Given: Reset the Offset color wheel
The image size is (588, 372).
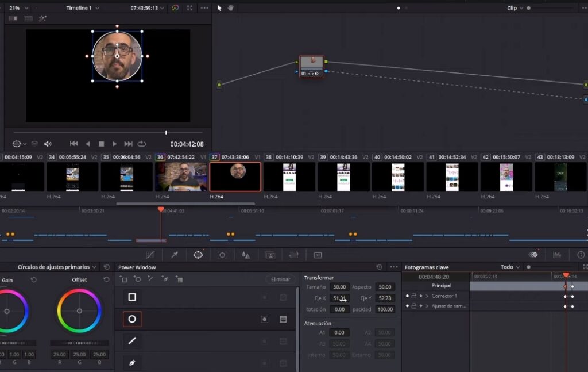Looking at the screenshot, I should coord(106,279).
